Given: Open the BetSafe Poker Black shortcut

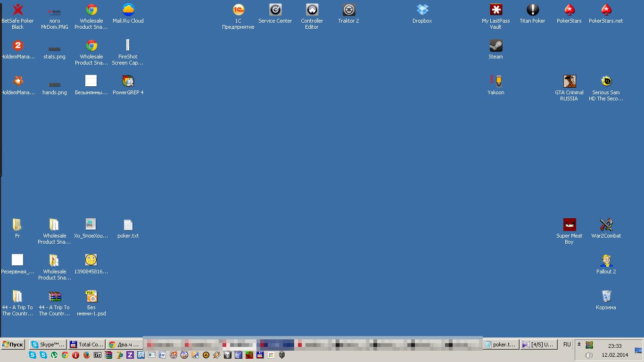Looking at the screenshot, I should pos(18,16).
